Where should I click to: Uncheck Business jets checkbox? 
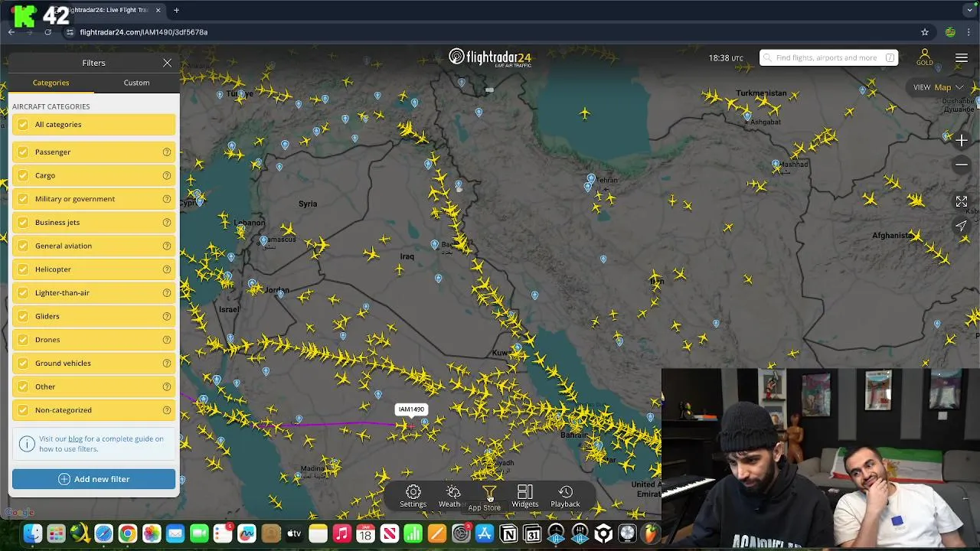pyautogui.click(x=23, y=223)
